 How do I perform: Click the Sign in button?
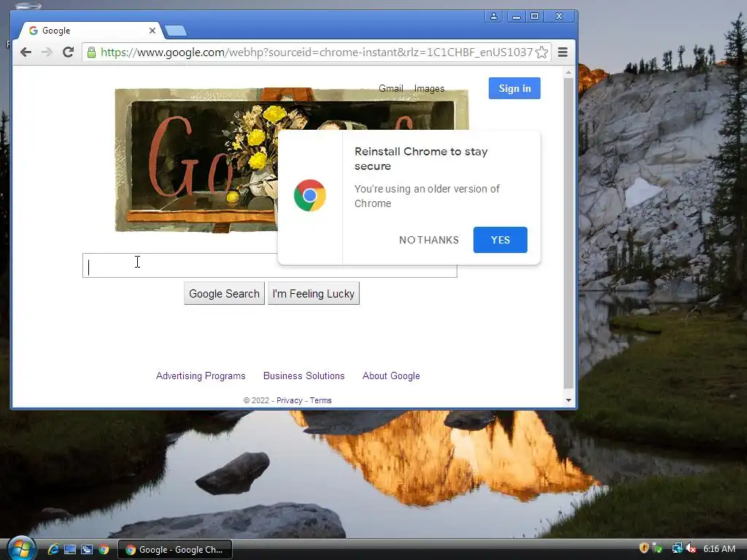tap(514, 88)
